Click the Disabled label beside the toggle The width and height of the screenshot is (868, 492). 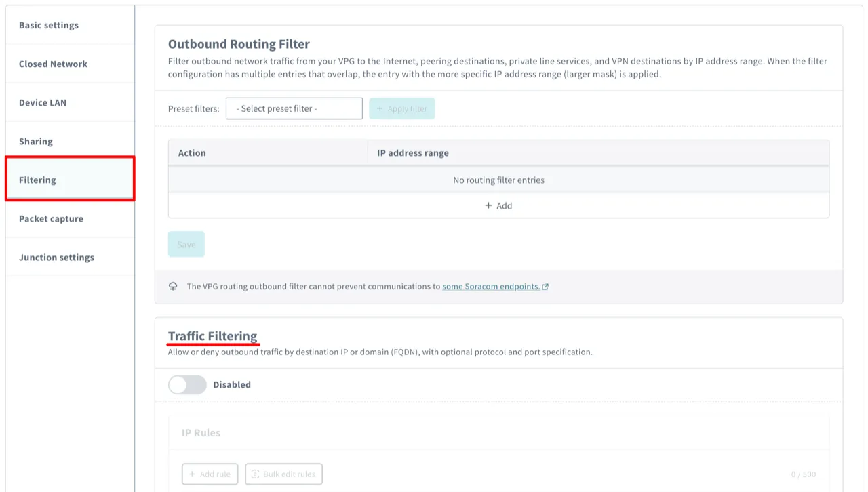pyautogui.click(x=232, y=384)
